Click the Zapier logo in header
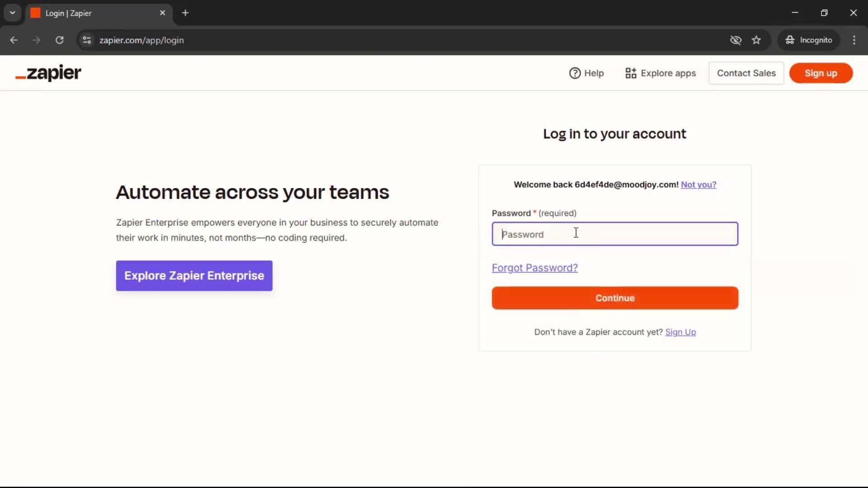Viewport: 868px width, 488px height. point(48,73)
